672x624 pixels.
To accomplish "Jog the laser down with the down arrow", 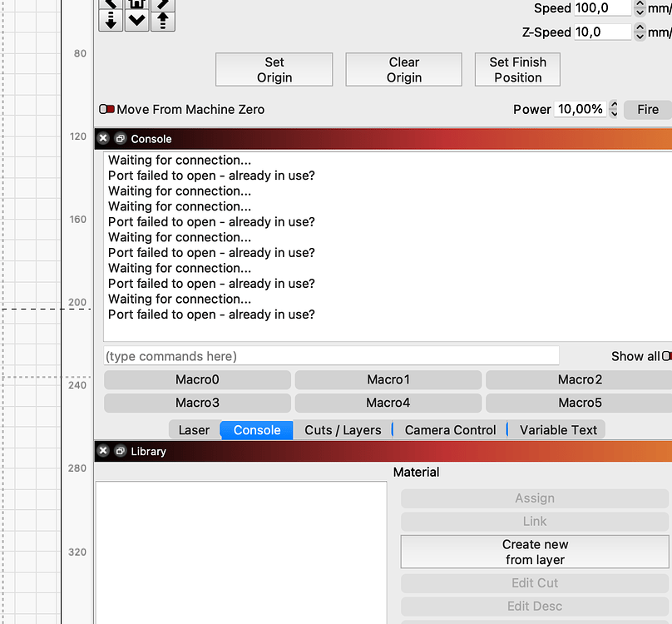I will pyautogui.click(x=136, y=18).
